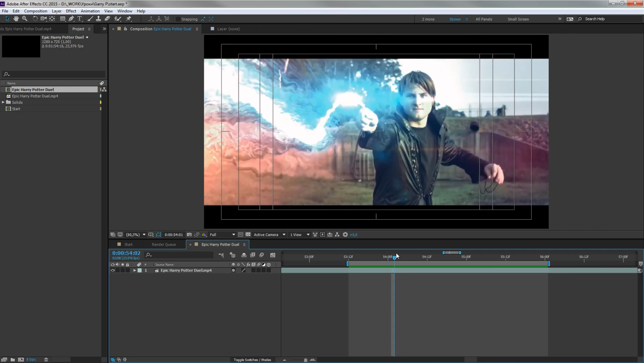
Task: Select the Horizontal Type tool
Action: (80, 19)
